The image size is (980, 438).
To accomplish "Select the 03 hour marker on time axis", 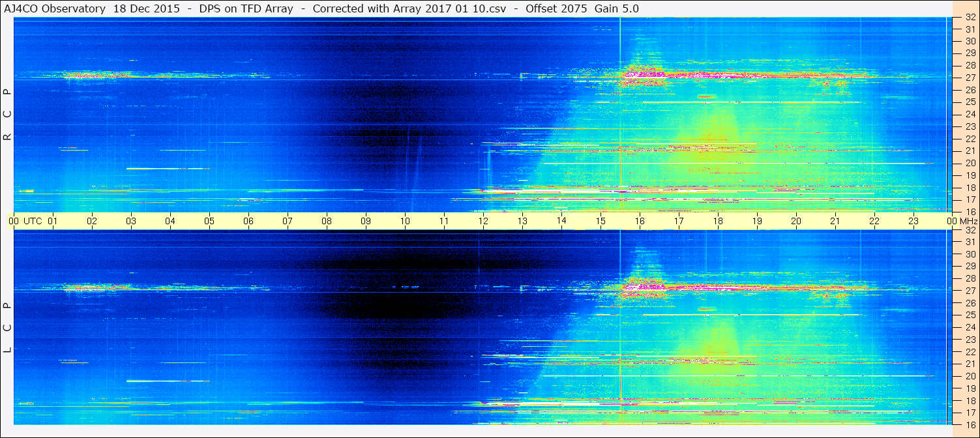I will 131,222.
